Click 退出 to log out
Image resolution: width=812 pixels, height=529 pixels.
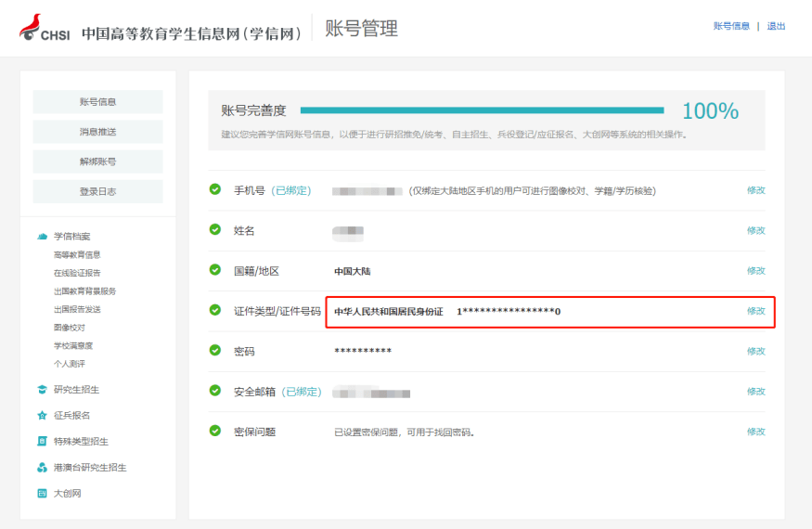coord(776,26)
